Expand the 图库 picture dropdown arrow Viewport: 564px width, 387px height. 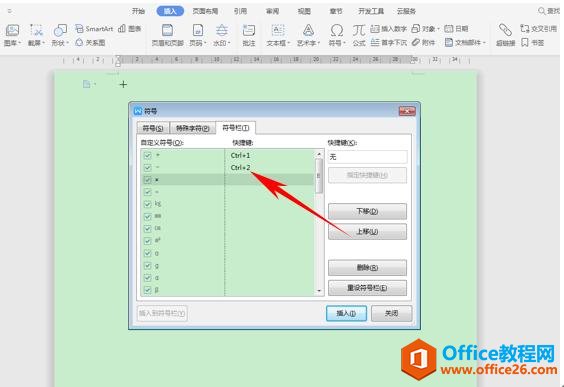click(19, 43)
